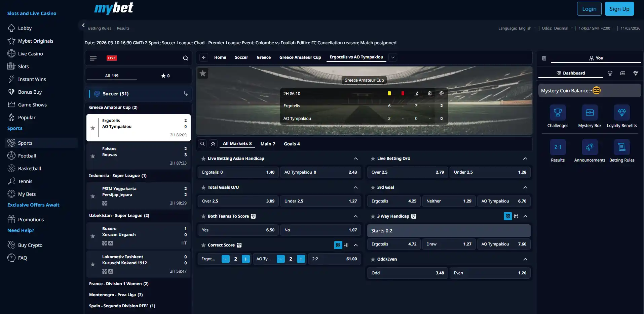Viewport: 644px width, 314px height.
Task: Switch to the Goals 4 tab
Action: (292, 144)
